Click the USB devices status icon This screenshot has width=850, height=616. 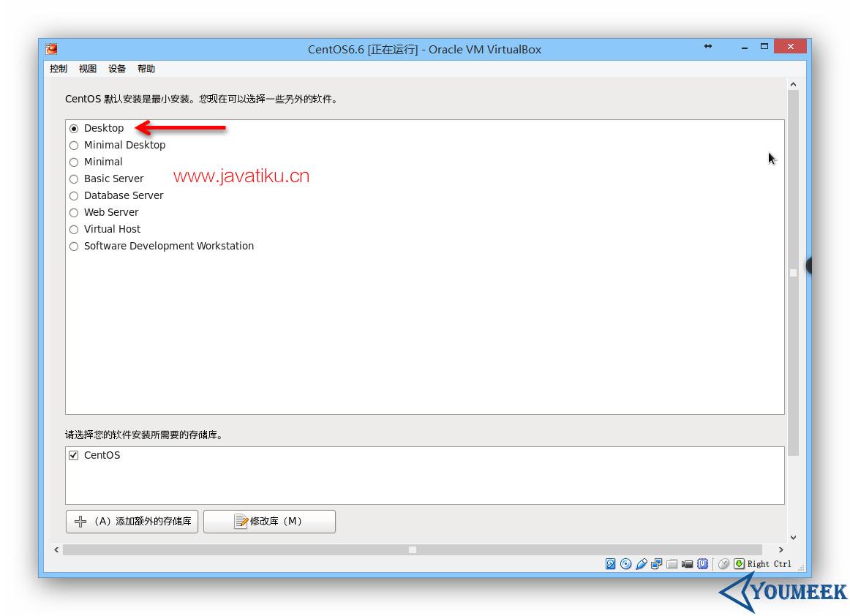point(642,564)
